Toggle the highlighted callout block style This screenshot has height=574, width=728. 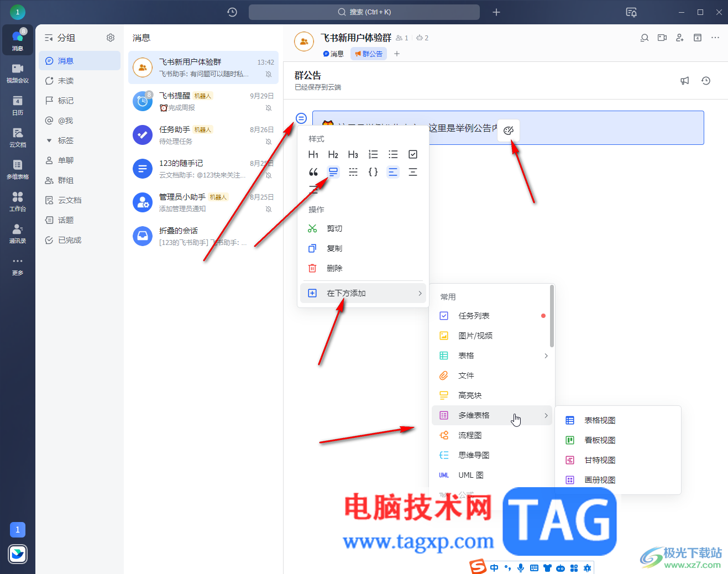coord(333,172)
